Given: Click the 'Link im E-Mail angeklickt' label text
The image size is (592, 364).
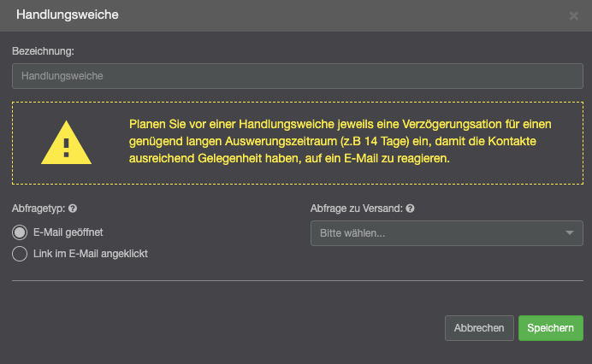Looking at the screenshot, I should 89,253.
